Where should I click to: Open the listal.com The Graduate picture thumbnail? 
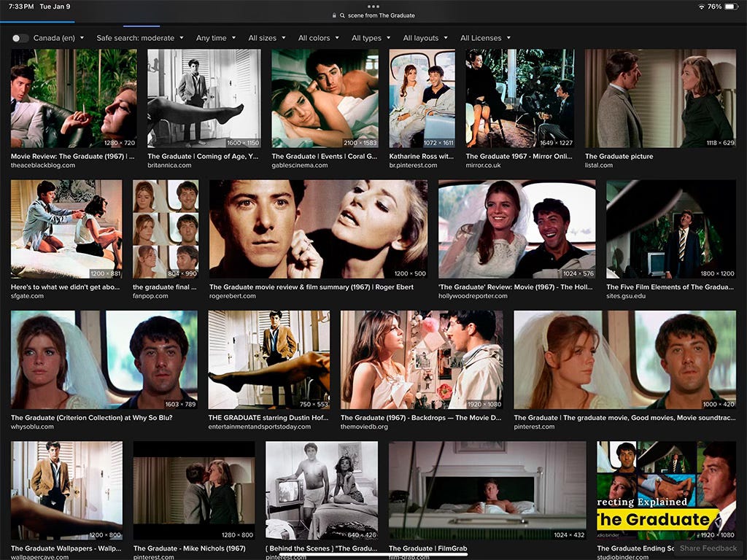660,98
